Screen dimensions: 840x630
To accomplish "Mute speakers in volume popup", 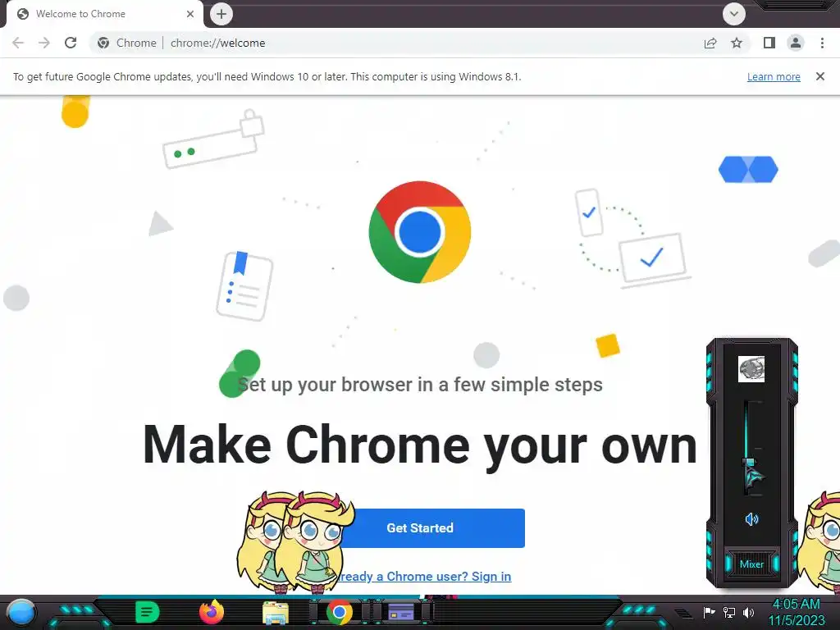I will coord(751,518).
